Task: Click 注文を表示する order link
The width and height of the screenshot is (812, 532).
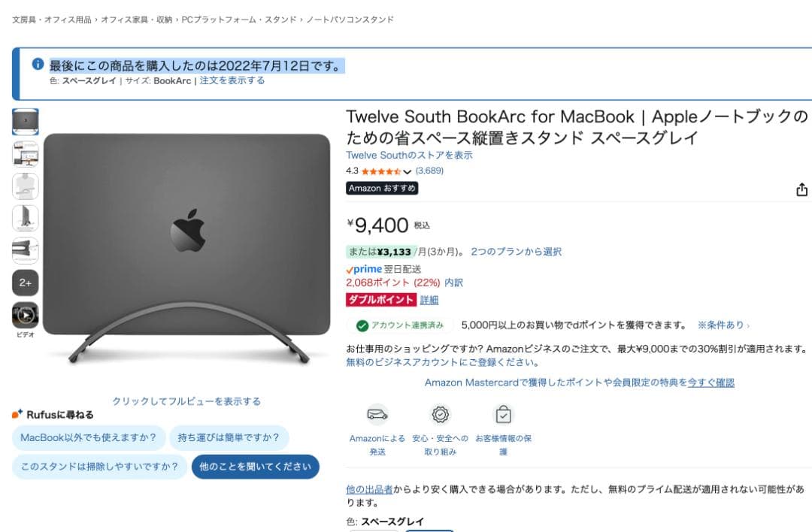Action: tap(232, 80)
